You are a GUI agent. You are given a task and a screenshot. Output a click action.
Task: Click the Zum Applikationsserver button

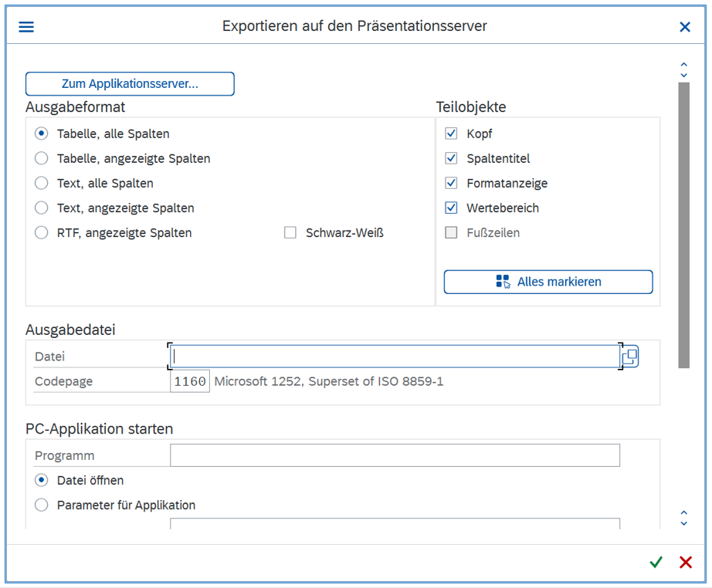(x=130, y=84)
